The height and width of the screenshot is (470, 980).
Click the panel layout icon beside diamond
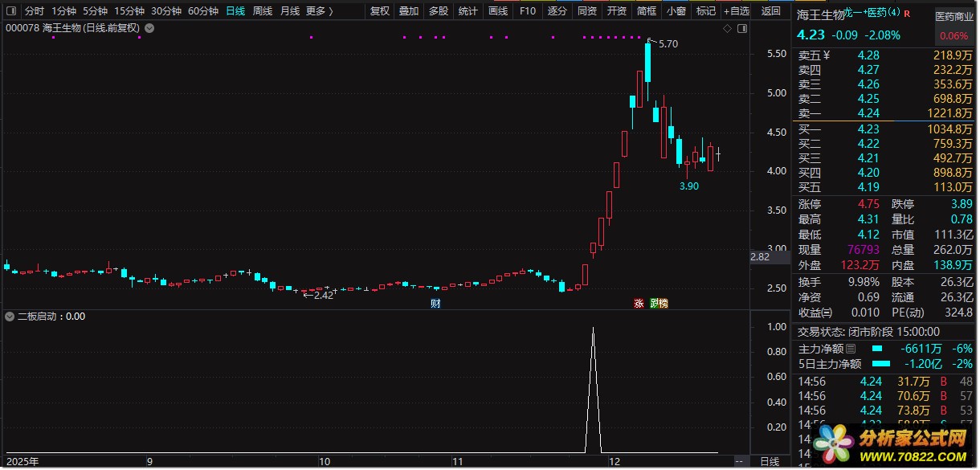[x=742, y=29]
